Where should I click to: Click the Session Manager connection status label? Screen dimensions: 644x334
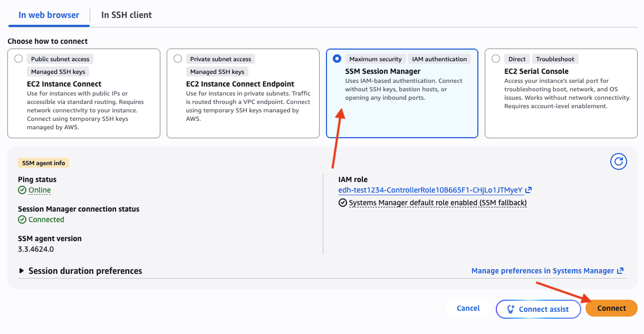pos(79,209)
